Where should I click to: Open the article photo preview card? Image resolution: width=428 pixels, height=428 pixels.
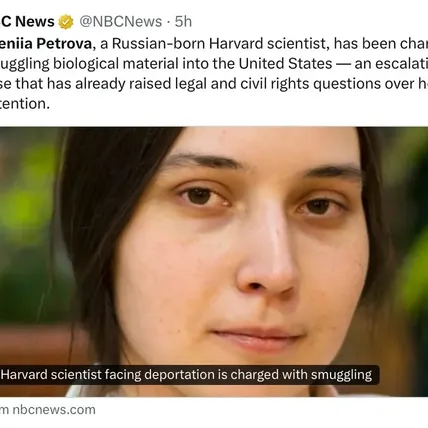(214, 262)
